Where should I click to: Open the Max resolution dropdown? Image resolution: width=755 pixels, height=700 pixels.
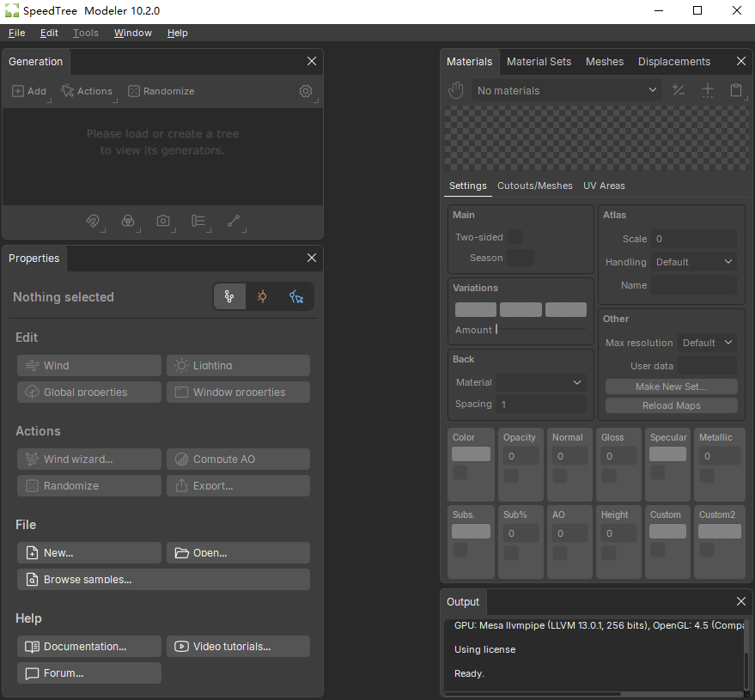click(708, 343)
